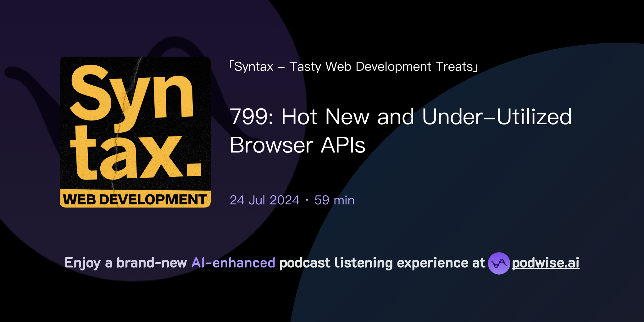Select the '24 Jul 2024' date label
Image resolution: width=644 pixels, height=322 pixels.
[264, 200]
